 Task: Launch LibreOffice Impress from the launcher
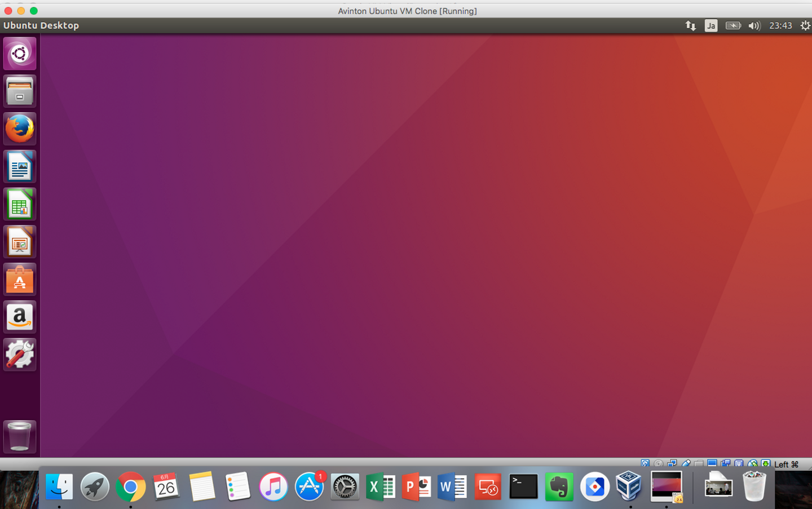point(20,242)
